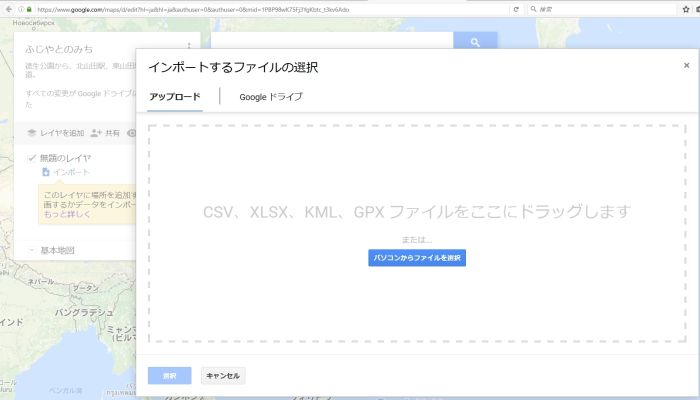The width and height of the screenshot is (700, 400).
Task: Click the 無題のレイヤ layer name
Action: tap(66, 158)
